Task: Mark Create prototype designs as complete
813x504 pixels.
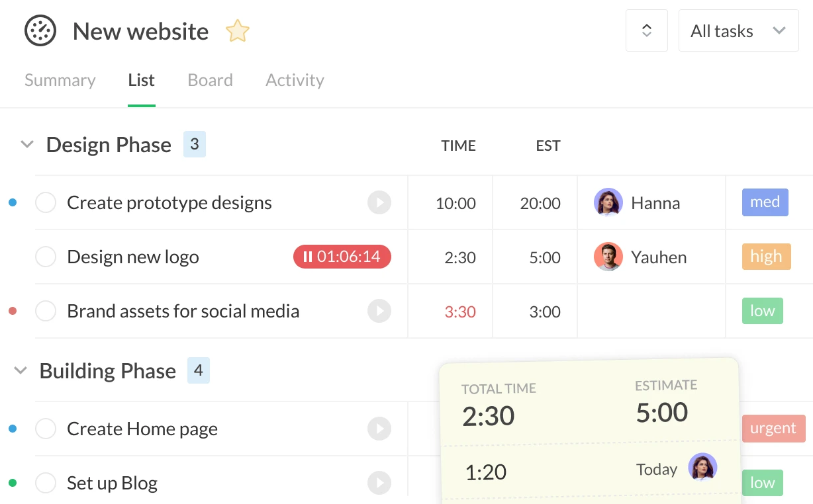Action: [46, 202]
